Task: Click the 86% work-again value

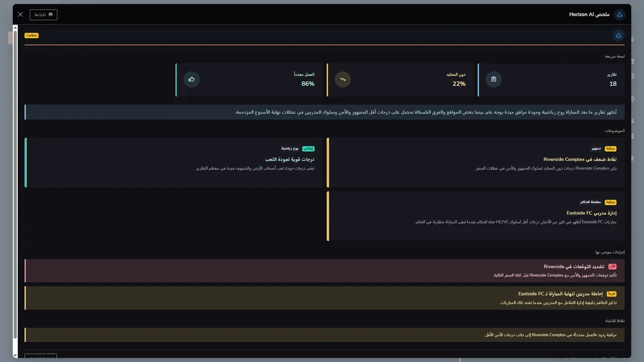Action: tap(308, 84)
